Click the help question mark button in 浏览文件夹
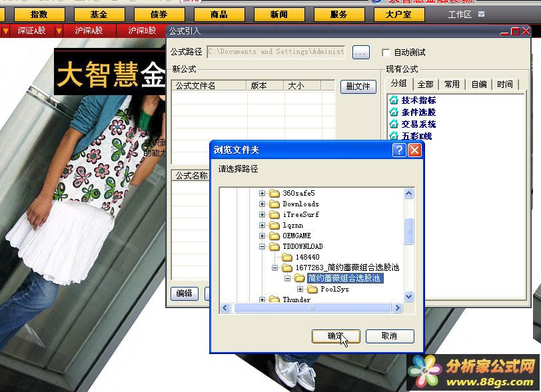The width and height of the screenshot is (541, 392). coord(399,150)
